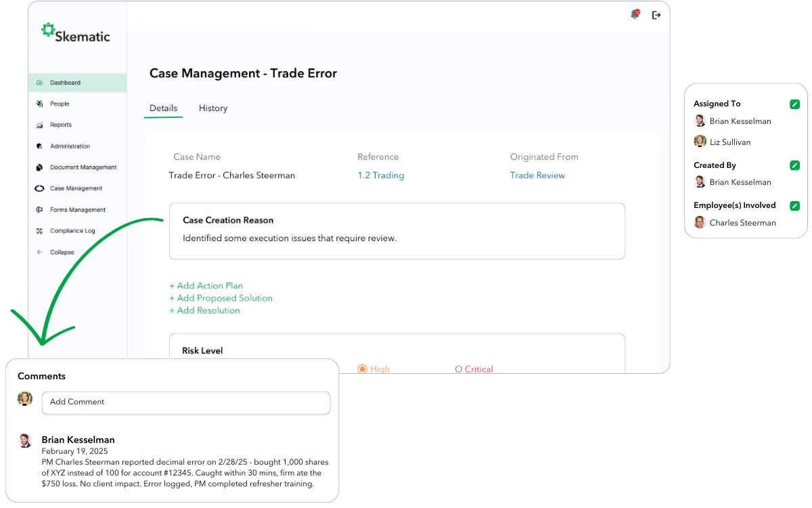Click the notification bell icon
Image resolution: width=812 pixels, height=508 pixels.
click(x=635, y=15)
